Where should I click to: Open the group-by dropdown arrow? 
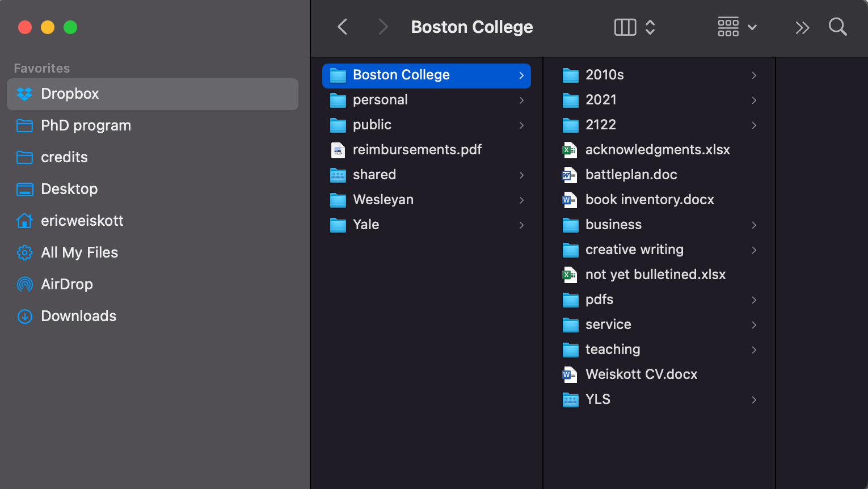click(x=752, y=27)
